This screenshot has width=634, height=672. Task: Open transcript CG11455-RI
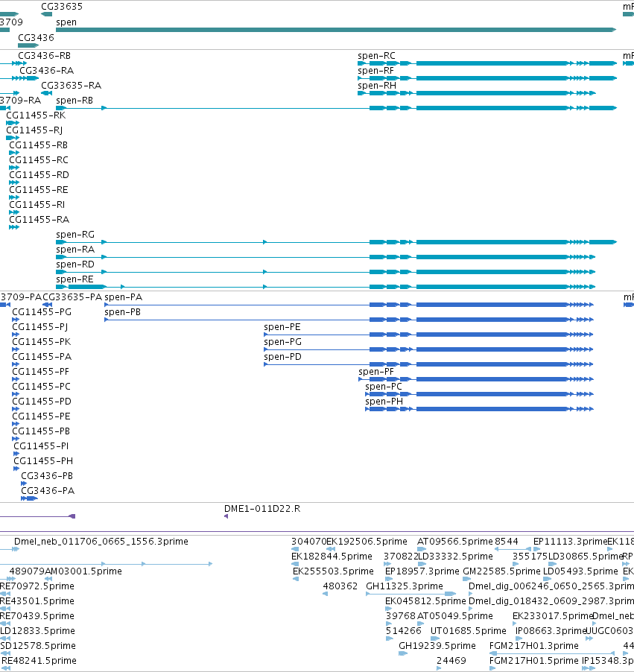tap(37, 204)
